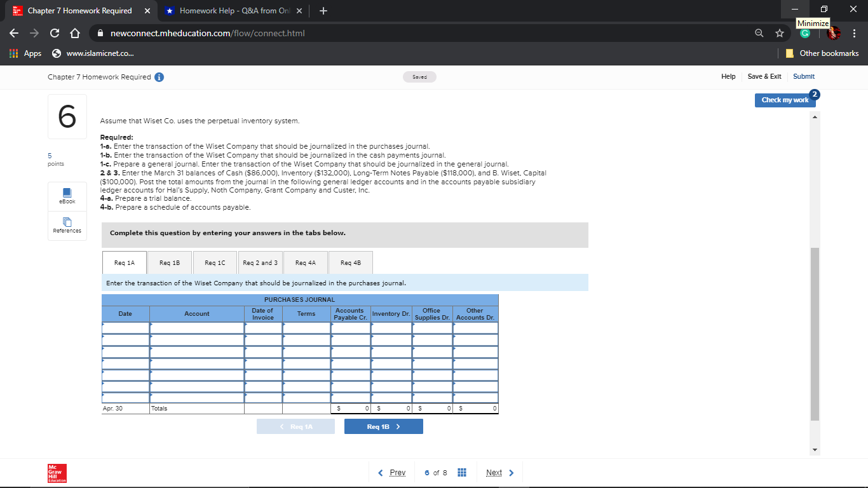The image size is (868, 488).
Task: Click the McGraw Hill Education logo
Action: (56, 472)
